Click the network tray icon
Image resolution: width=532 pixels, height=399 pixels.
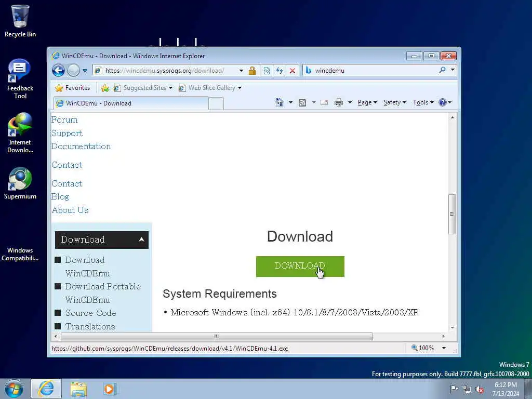[x=467, y=390]
